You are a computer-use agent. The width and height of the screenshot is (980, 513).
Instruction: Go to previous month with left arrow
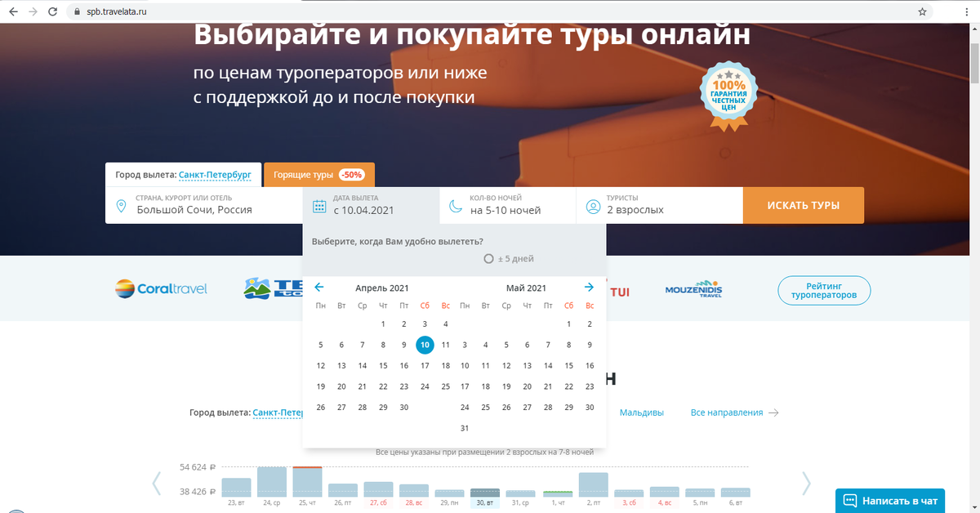point(319,287)
